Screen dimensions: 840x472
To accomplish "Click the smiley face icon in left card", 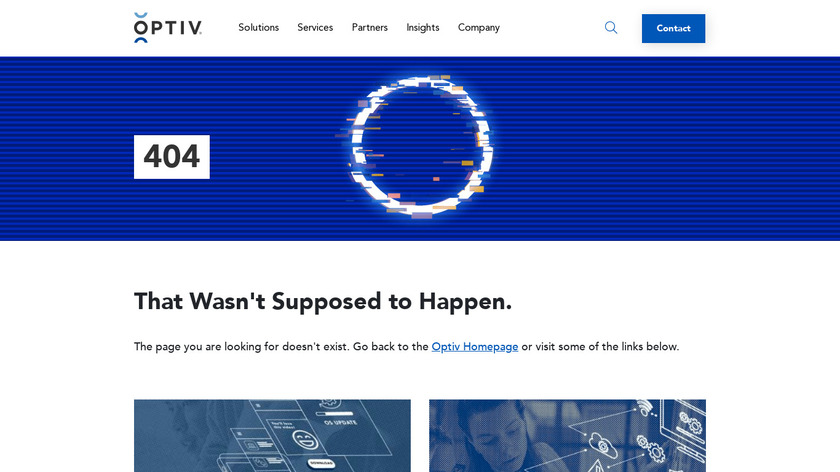I will click(x=306, y=440).
